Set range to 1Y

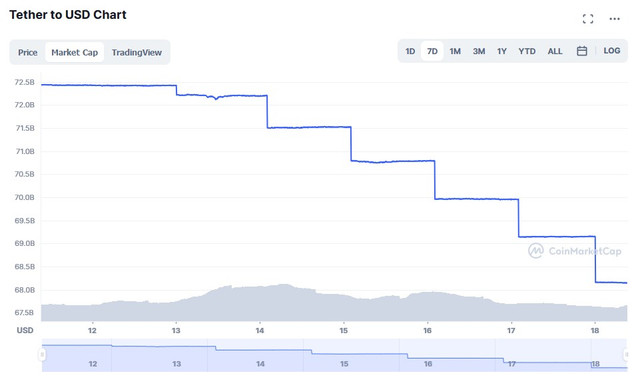click(x=502, y=51)
